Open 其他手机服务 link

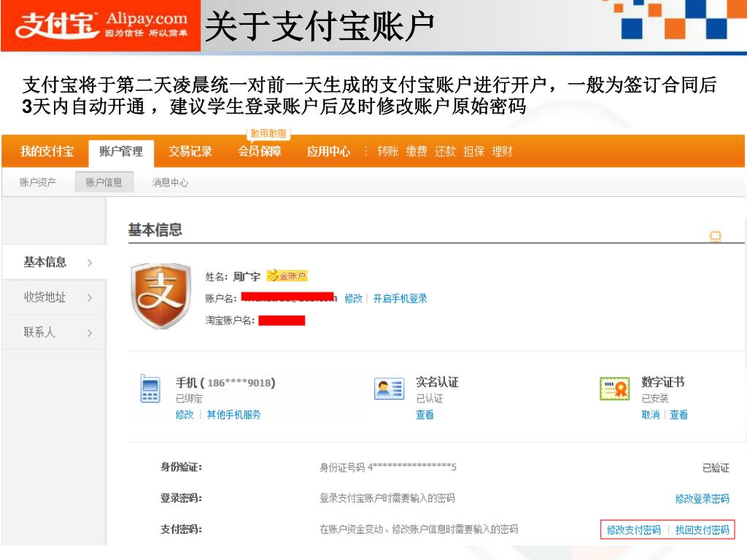click(x=233, y=414)
